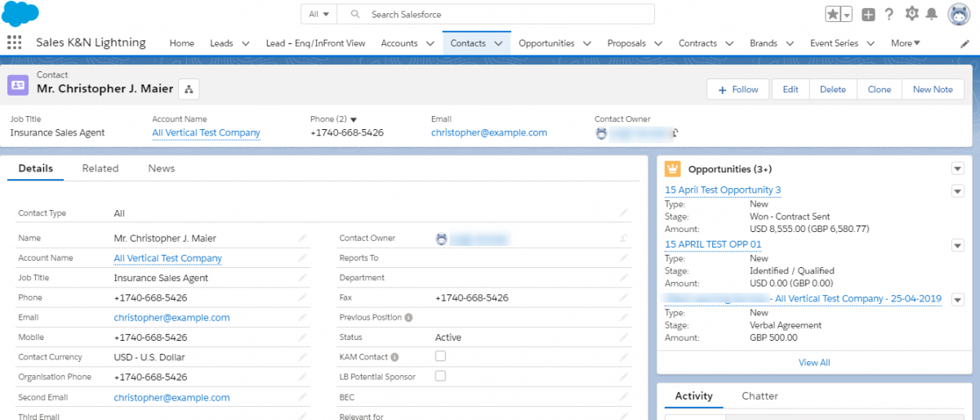Edit the Status field pencil icon
The image size is (980, 420).
pyautogui.click(x=623, y=337)
